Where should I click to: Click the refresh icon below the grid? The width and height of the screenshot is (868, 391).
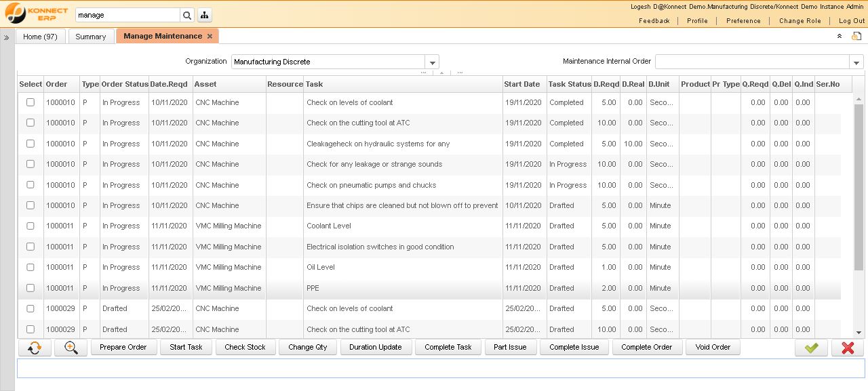click(x=34, y=347)
